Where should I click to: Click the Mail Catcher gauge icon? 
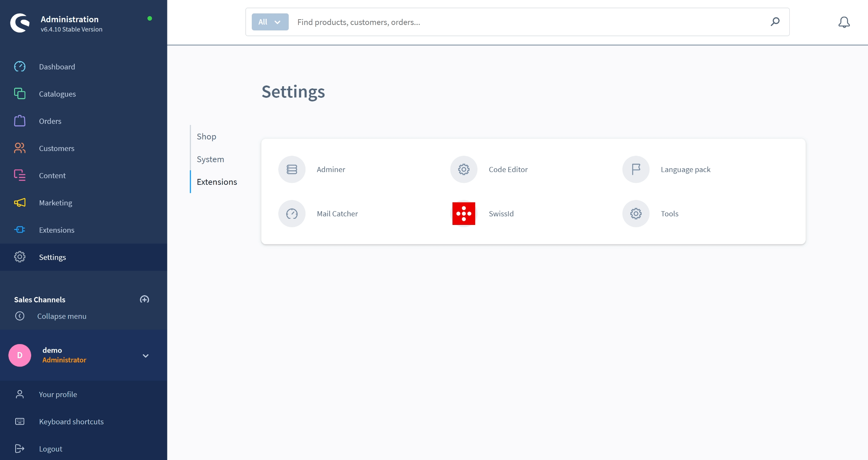(292, 214)
